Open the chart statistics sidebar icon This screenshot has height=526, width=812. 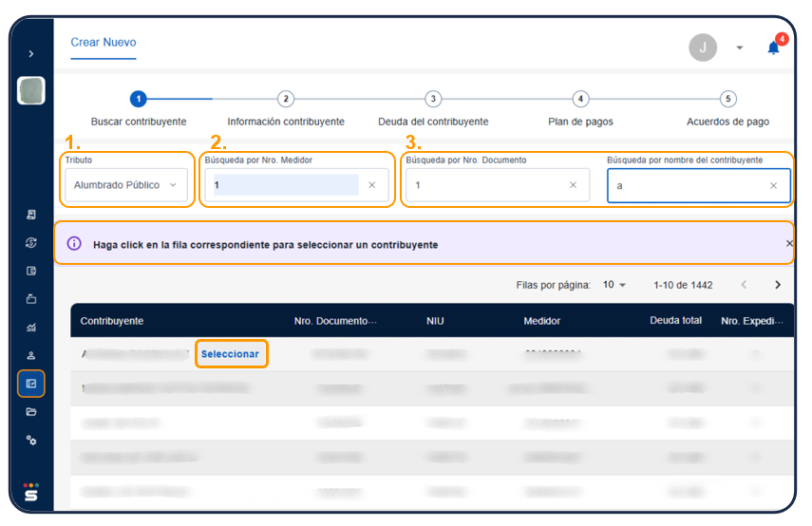point(31,328)
